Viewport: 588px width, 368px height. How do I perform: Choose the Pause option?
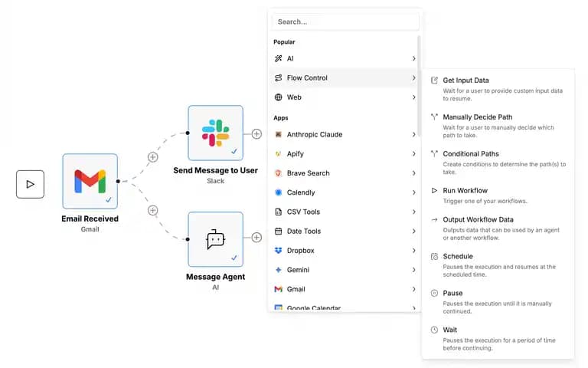point(498,302)
